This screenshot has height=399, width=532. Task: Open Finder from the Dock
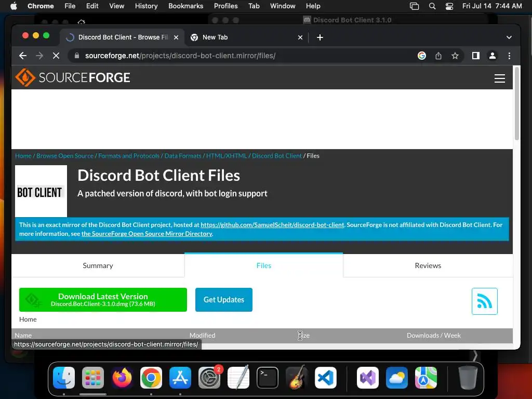click(64, 378)
